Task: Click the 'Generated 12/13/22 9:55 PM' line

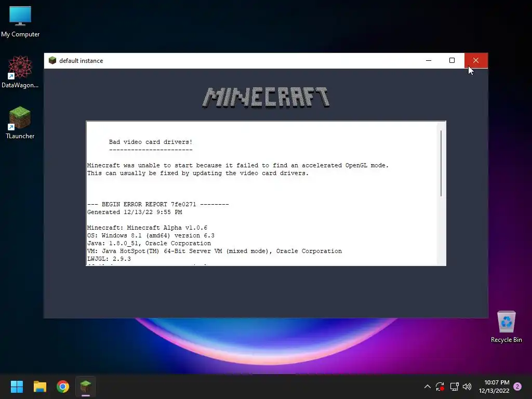Action: click(x=135, y=212)
